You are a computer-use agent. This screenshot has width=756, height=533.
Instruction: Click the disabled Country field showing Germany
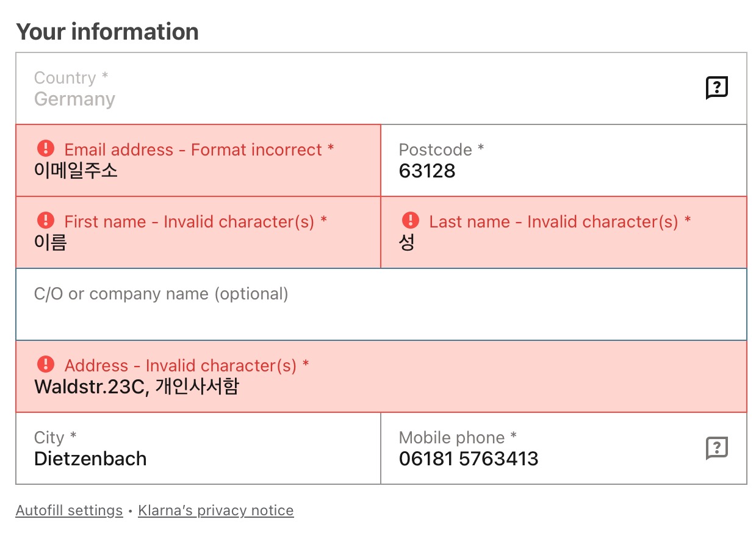coord(381,88)
